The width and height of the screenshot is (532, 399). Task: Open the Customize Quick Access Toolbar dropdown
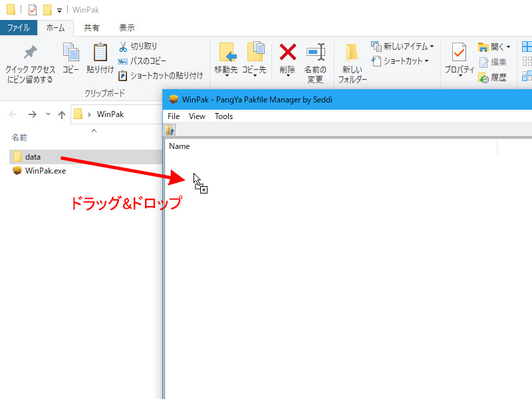coord(59,11)
